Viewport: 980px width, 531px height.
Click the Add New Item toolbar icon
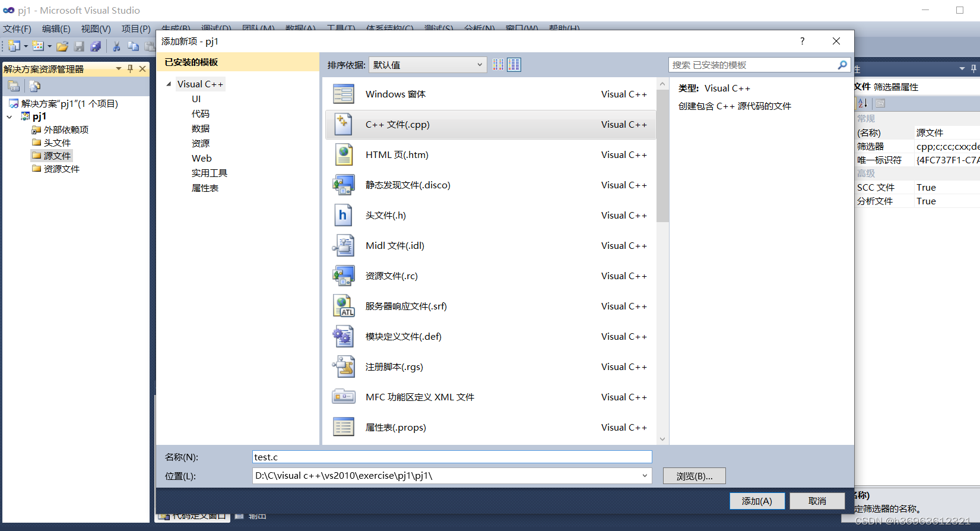coord(38,46)
